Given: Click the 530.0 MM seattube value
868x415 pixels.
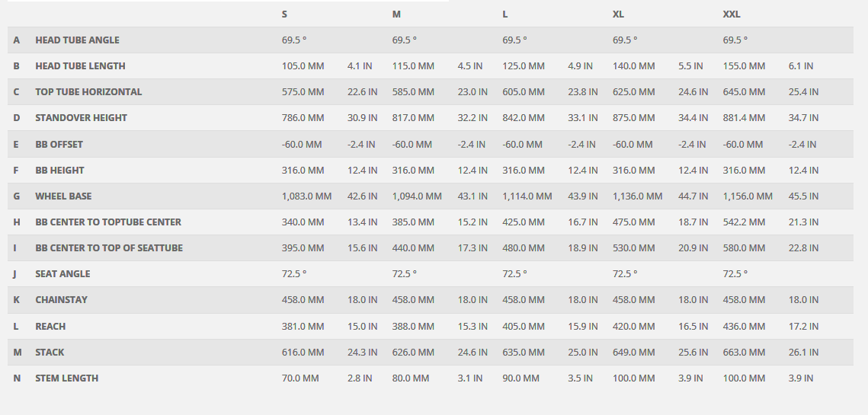Looking at the screenshot, I should pos(634,248).
